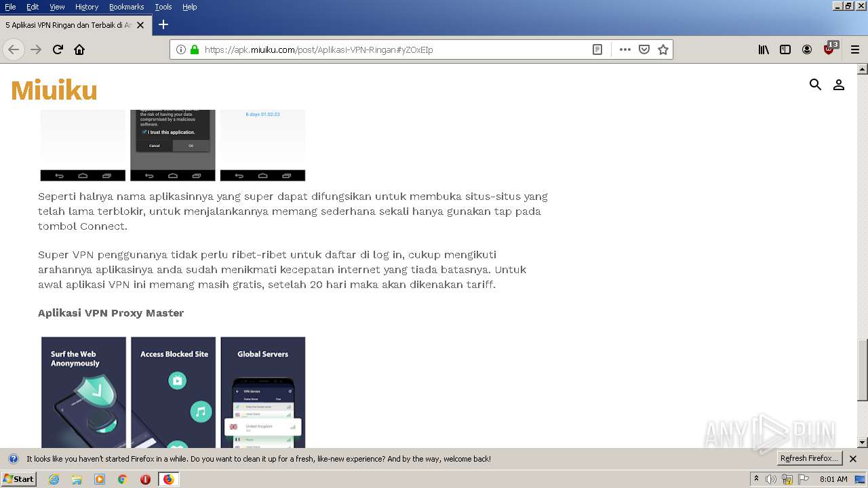Screen dimensions: 868x488
Task: Open the Firefox hamburger menu
Action: pos(855,49)
